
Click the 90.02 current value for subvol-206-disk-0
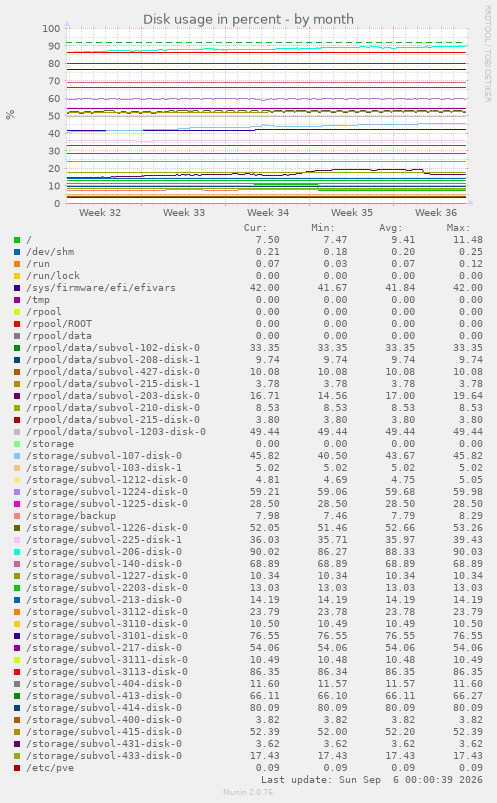pyautogui.click(x=267, y=552)
